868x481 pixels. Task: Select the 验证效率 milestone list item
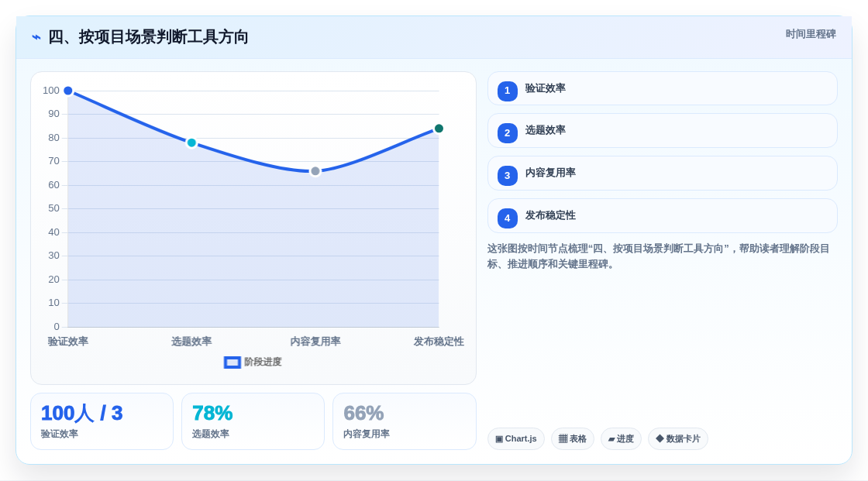(662, 88)
